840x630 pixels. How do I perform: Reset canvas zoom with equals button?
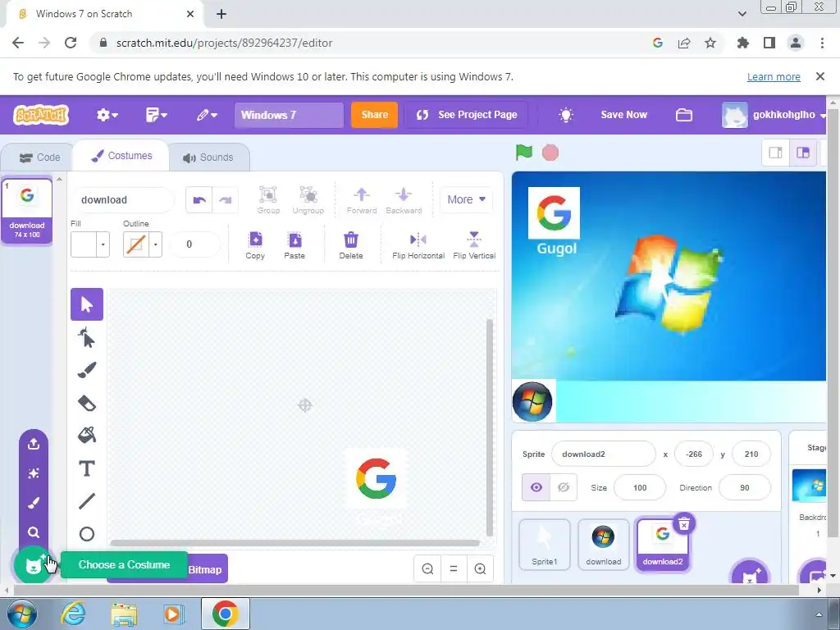[x=454, y=569]
